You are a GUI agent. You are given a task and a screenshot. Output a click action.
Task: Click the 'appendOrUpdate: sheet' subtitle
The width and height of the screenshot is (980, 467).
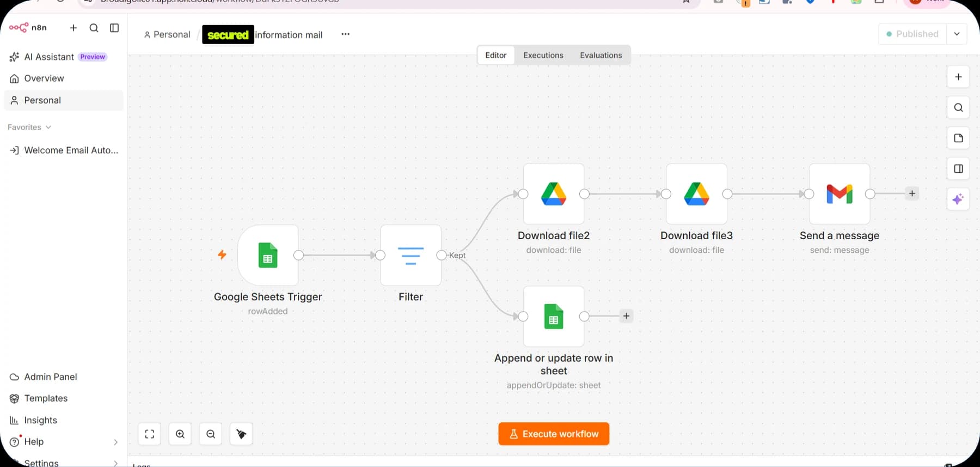click(554, 385)
